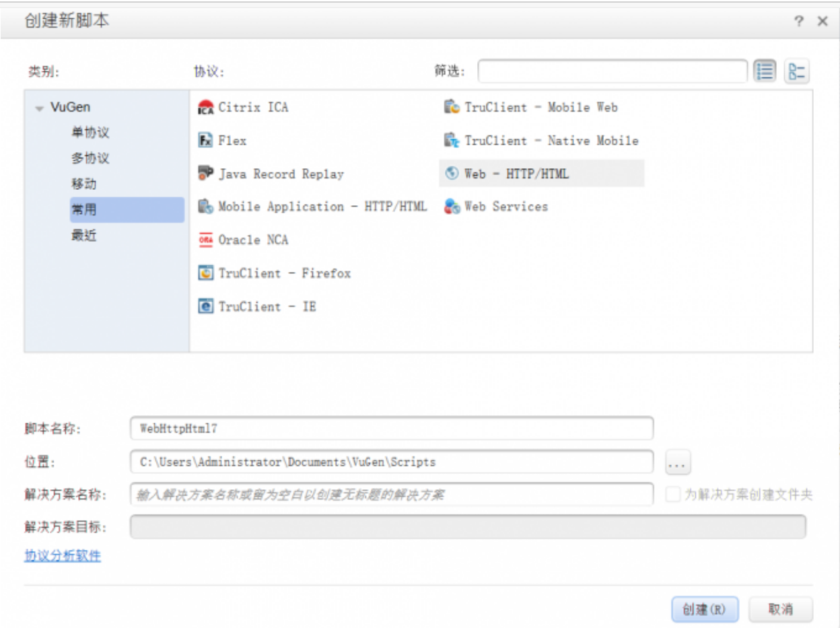Click the 筛选 filter input field
Viewport: 840px width, 628px height.
pyautogui.click(x=612, y=71)
